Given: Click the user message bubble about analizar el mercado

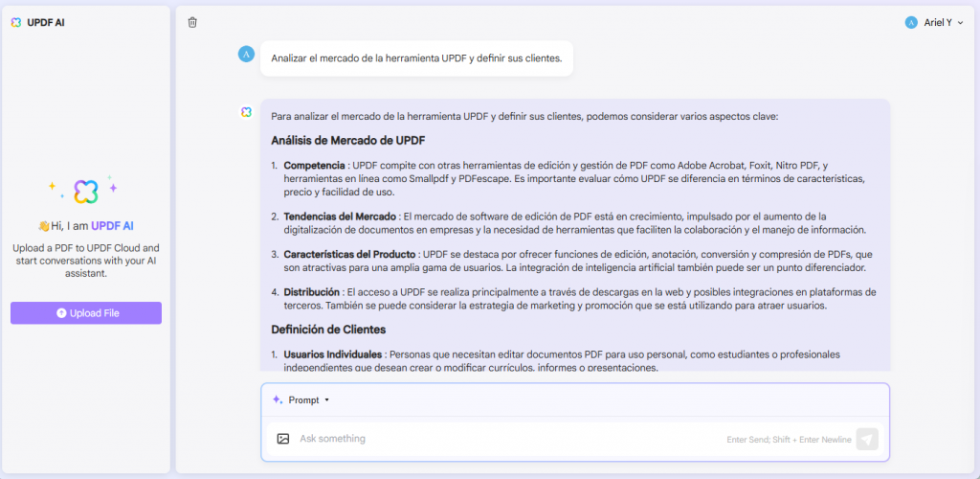Looking at the screenshot, I should point(416,58).
